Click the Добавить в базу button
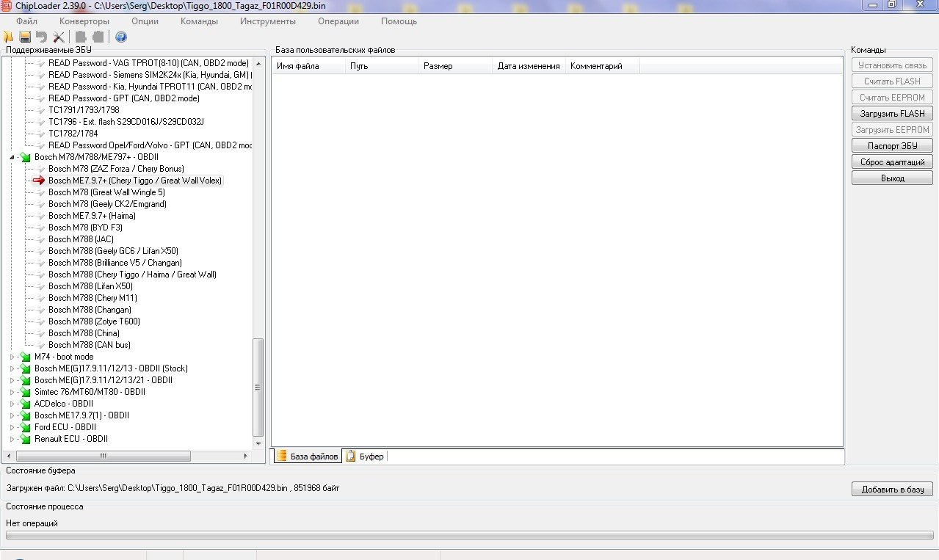 [x=892, y=489]
